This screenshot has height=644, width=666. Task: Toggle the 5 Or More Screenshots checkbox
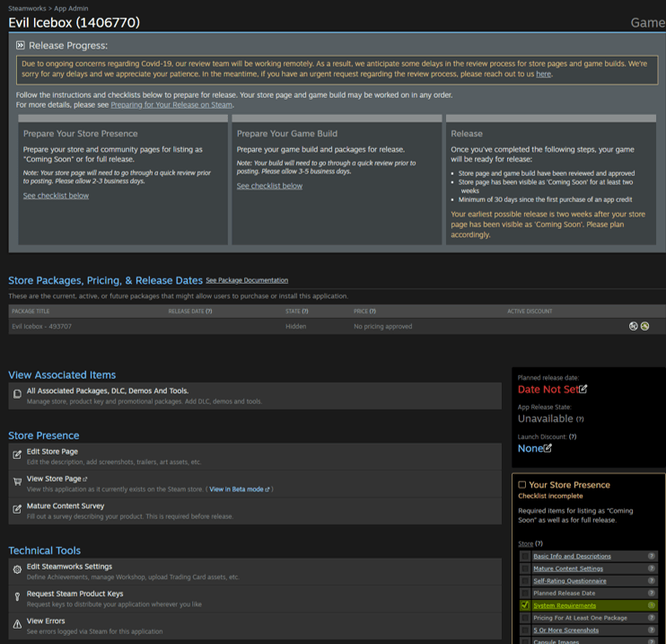[525, 630]
